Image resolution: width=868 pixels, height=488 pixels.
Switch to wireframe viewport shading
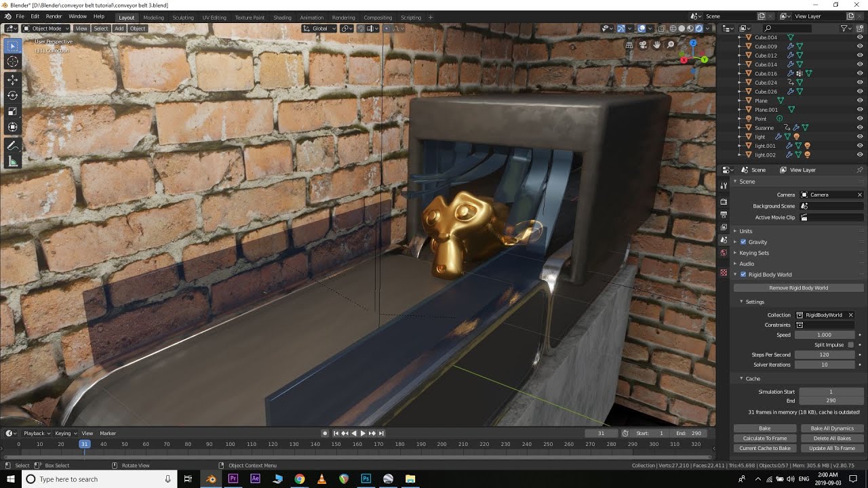point(673,28)
